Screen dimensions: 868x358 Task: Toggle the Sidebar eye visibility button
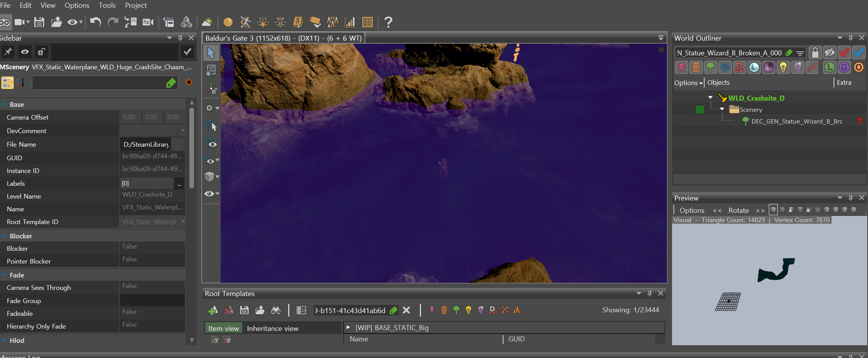pyautogui.click(x=25, y=52)
